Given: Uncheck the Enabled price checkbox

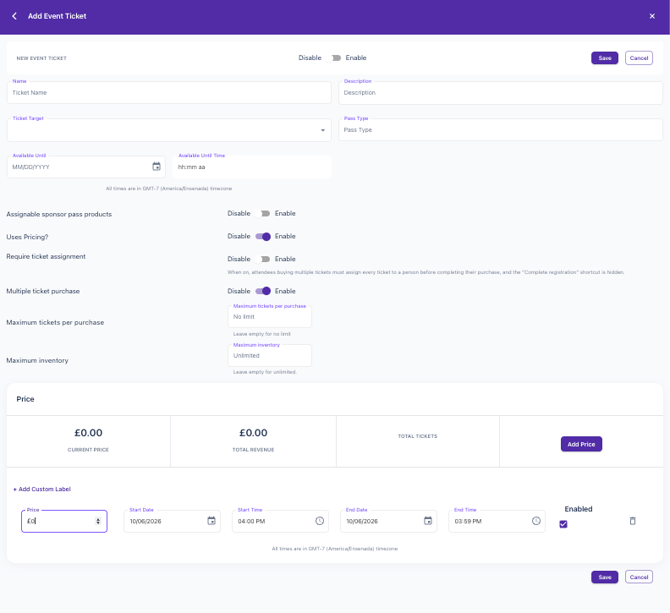Looking at the screenshot, I should click(563, 524).
